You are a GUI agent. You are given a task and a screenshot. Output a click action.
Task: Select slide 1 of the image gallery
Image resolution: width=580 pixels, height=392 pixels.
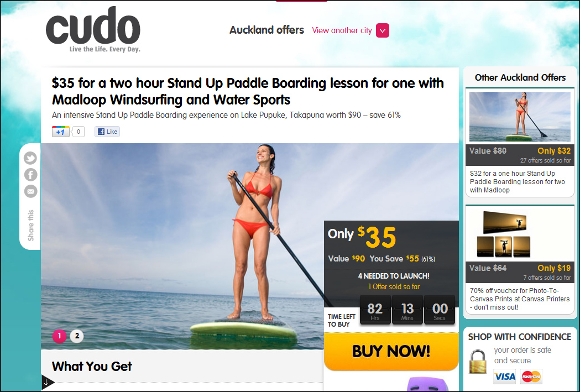pyautogui.click(x=59, y=336)
